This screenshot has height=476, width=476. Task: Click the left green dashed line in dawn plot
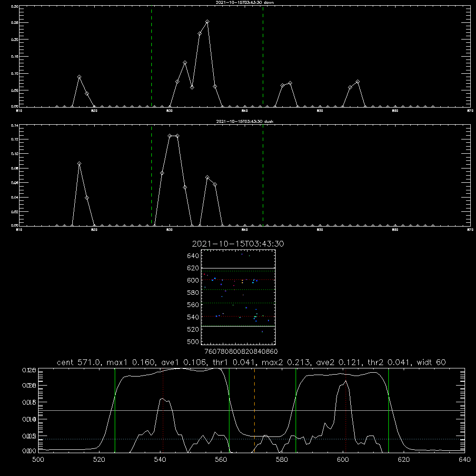(x=151, y=56)
